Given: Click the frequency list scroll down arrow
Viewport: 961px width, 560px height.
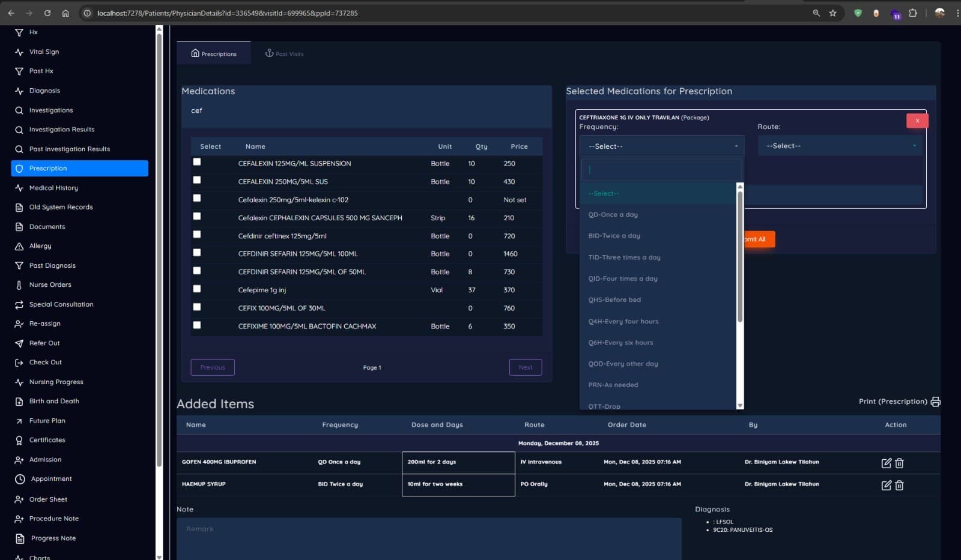Looking at the screenshot, I should (740, 406).
